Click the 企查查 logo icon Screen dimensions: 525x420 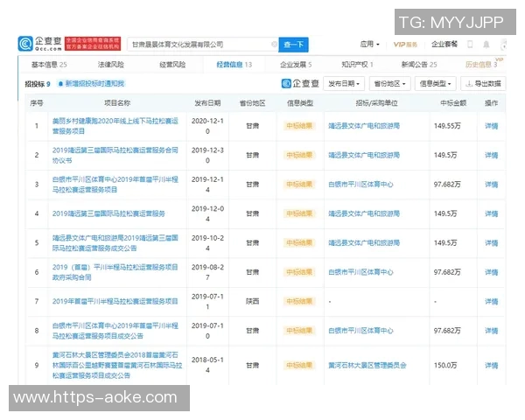coord(25,44)
